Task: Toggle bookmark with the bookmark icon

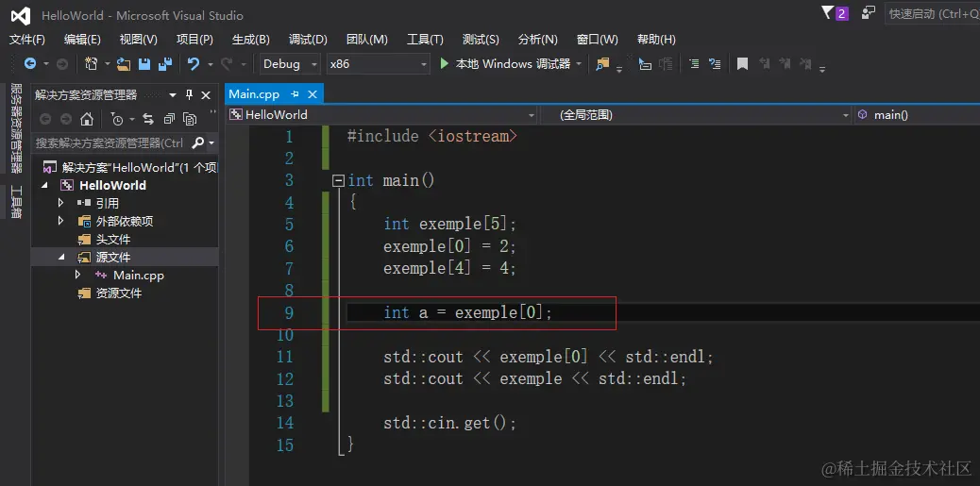Action: pyautogui.click(x=742, y=64)
